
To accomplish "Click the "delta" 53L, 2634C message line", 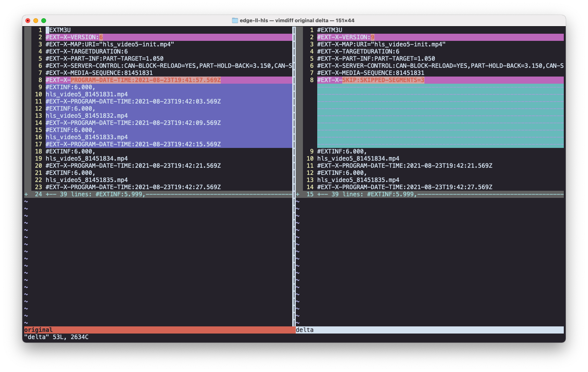I will tap(56, 337).
